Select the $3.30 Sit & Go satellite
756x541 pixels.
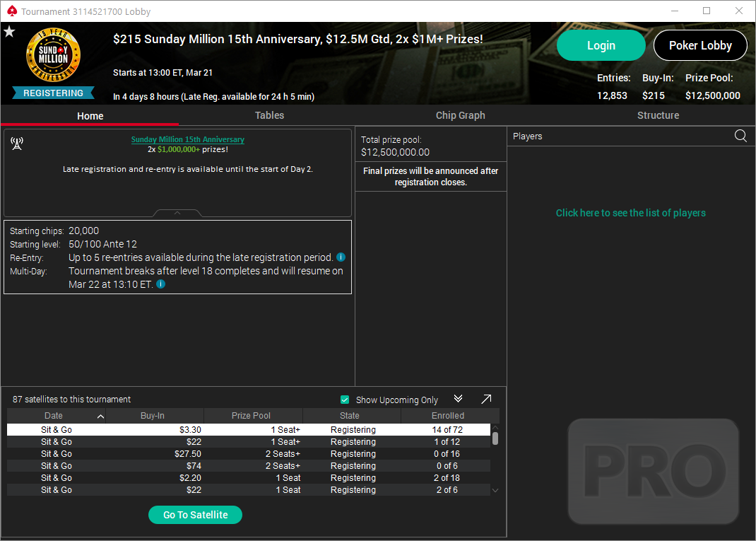point(248,429)
